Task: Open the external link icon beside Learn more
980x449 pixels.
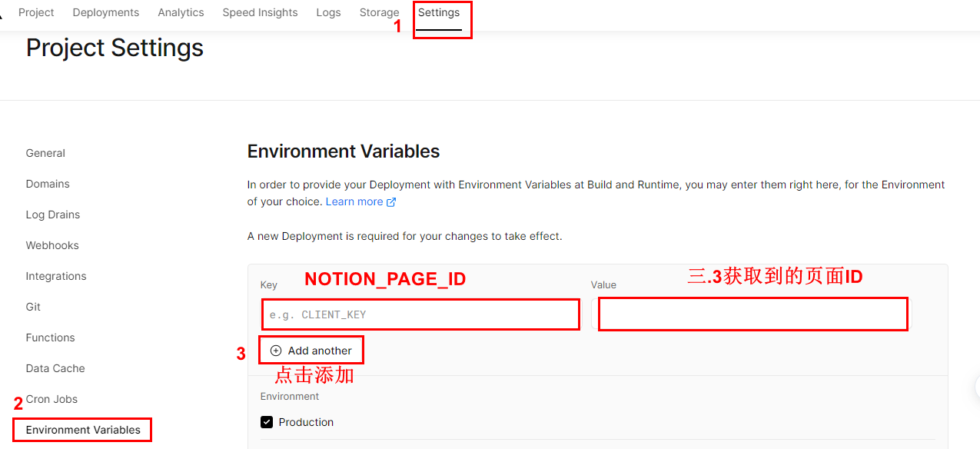Action: [x=391, y=201]
